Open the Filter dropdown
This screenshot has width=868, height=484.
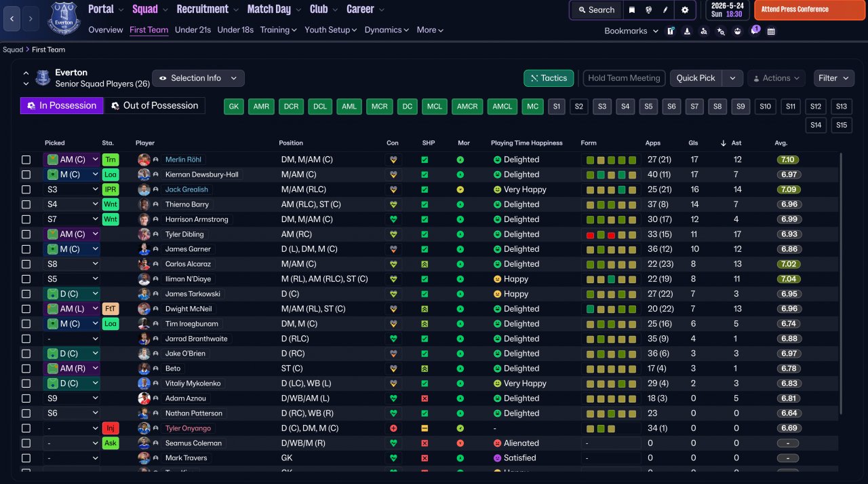[833, 78]
